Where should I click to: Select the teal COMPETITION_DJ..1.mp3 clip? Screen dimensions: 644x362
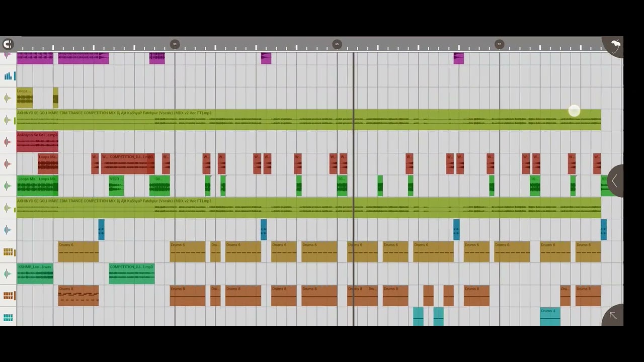[132, 274]
